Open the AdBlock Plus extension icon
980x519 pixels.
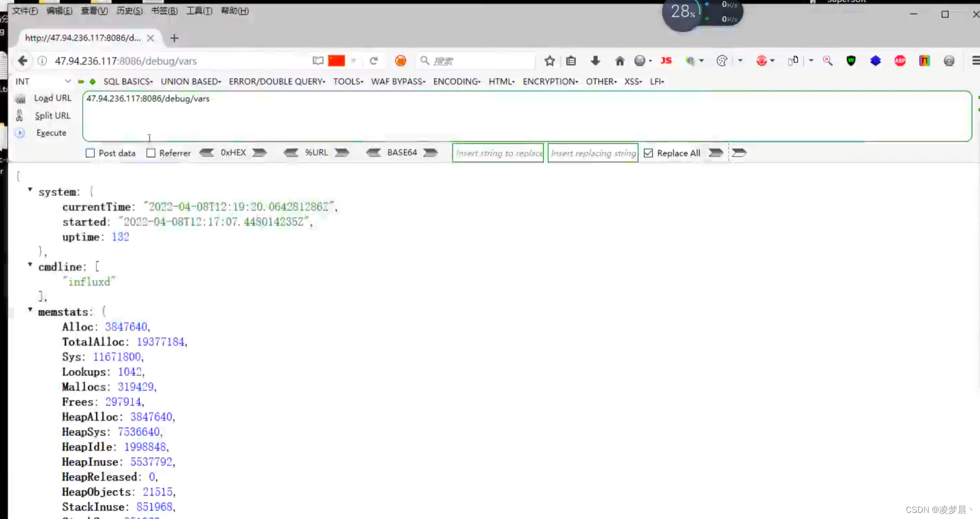(x=900, y=60)
